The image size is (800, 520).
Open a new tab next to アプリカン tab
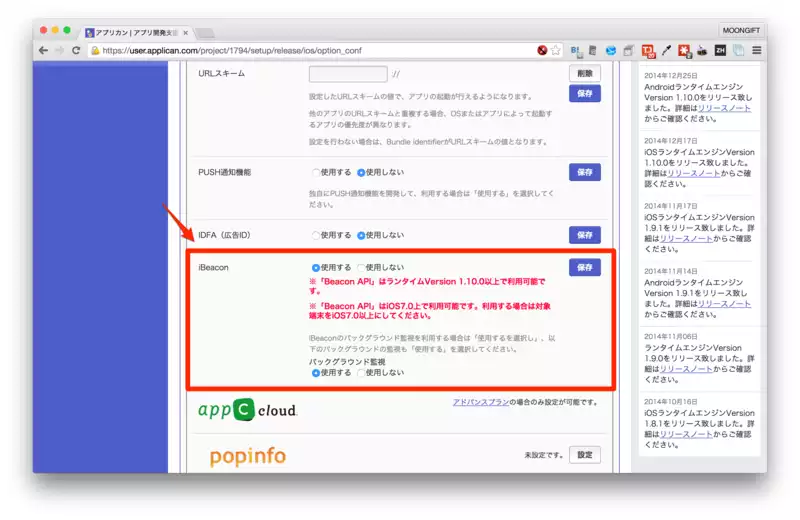tap(205, 33)
